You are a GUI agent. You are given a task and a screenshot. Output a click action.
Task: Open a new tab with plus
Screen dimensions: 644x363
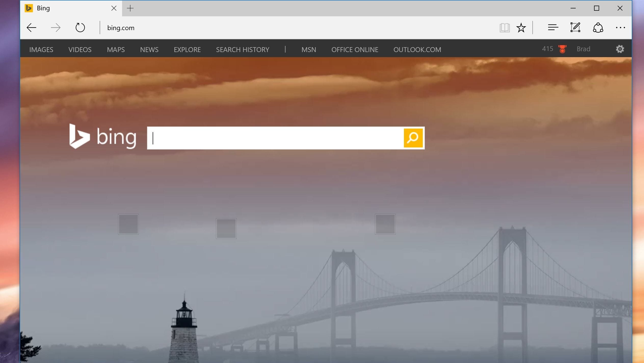pyautogui.click(x=130, y=8)
